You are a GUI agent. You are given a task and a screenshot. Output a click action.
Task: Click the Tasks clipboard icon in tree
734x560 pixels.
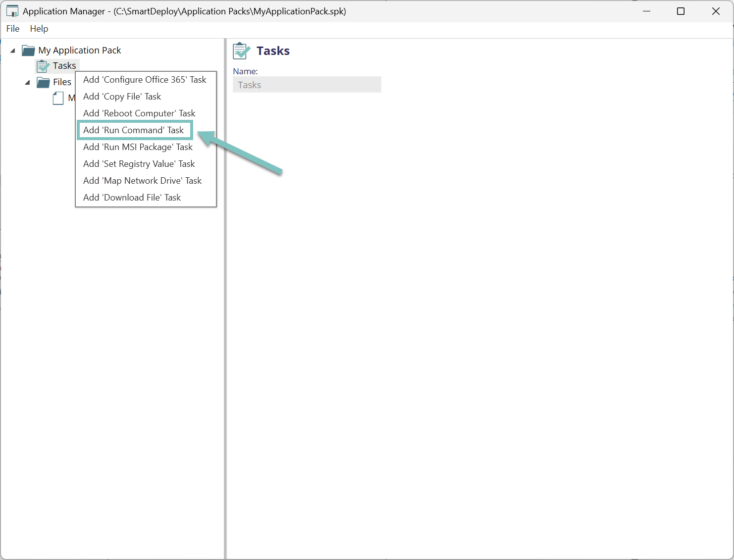coord(43,66)
